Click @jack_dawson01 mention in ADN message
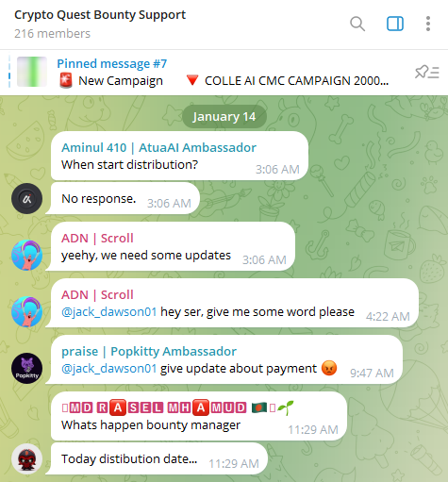 coord(109,312)
